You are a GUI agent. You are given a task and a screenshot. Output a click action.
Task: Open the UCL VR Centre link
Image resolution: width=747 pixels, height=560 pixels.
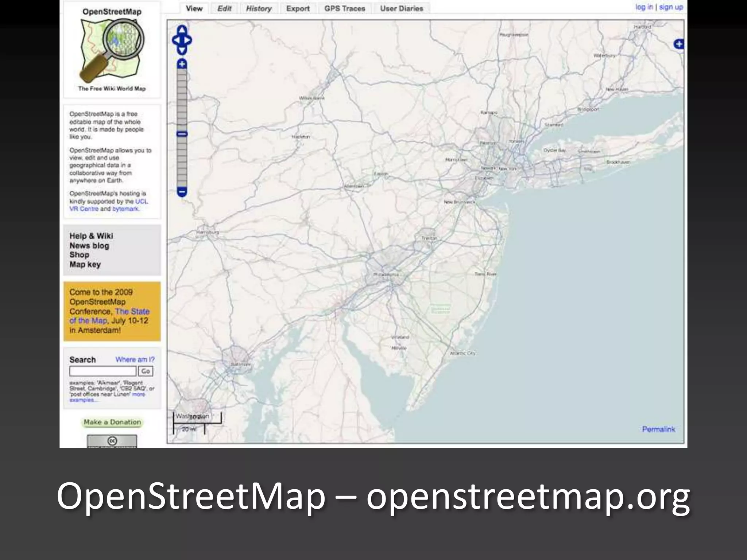click(109, 205)
